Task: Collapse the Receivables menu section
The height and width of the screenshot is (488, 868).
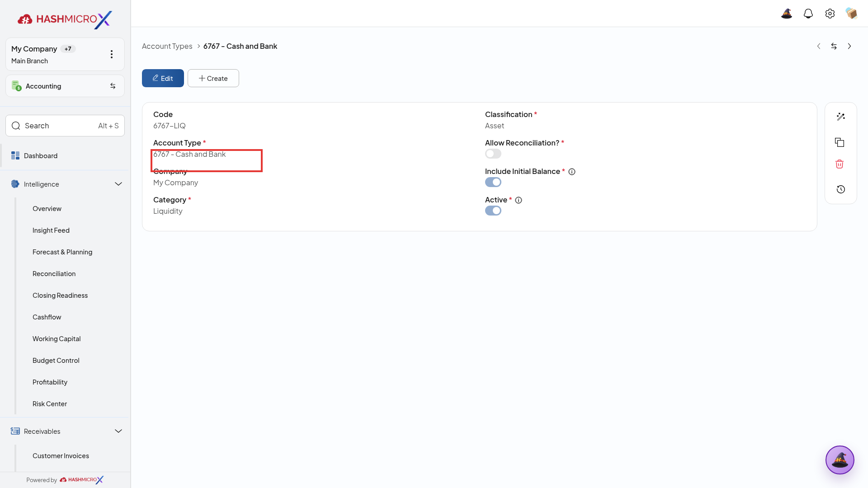Action: point(118,431)
